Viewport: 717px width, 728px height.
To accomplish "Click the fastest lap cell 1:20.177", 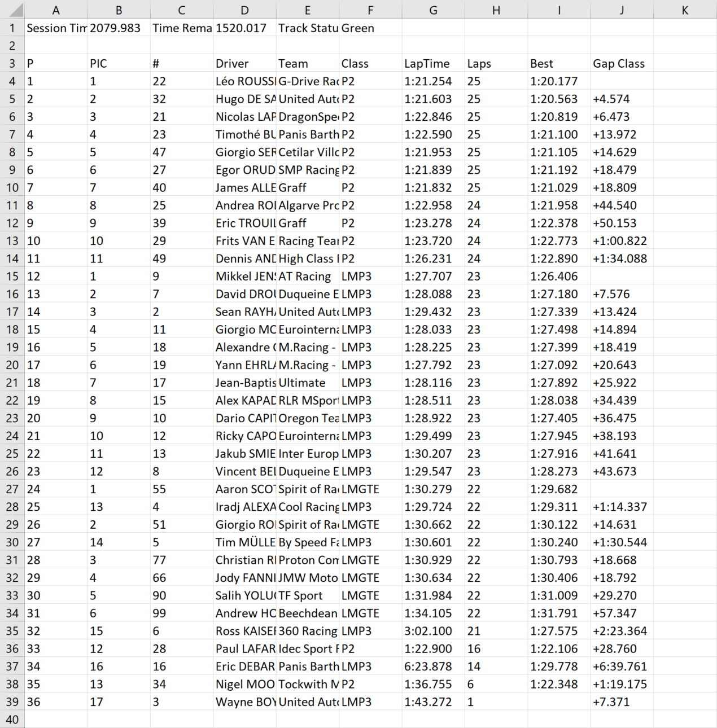I will click(558, 81).
